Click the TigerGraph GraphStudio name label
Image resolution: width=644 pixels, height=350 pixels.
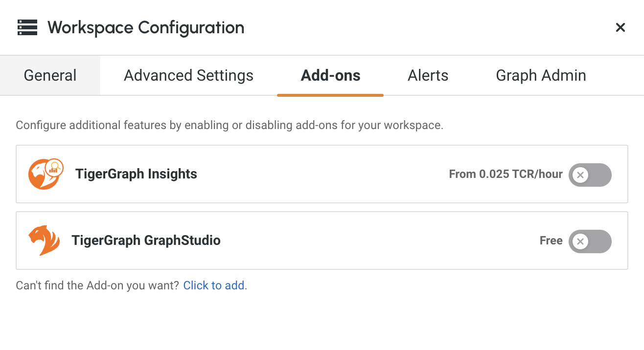tap(146, 241)
